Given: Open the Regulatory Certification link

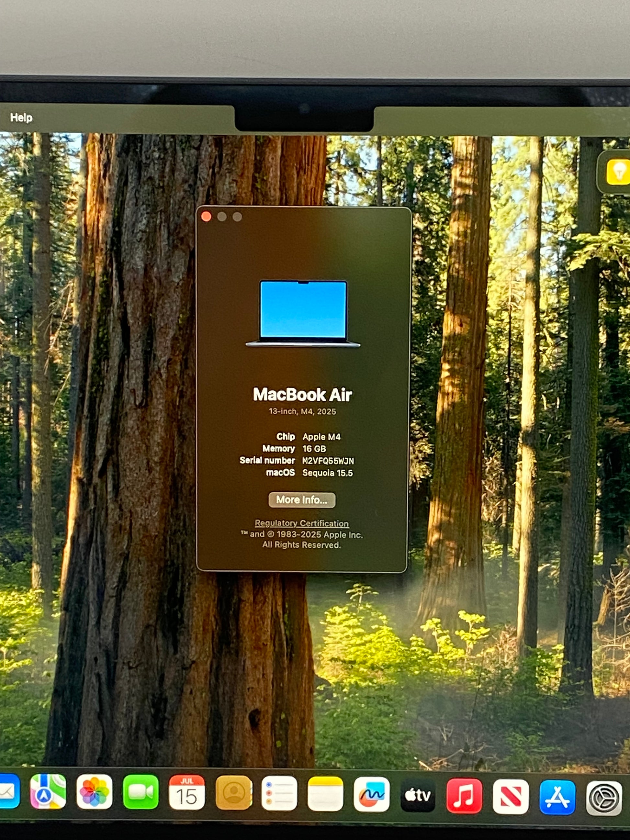Looking at the screenshot, I should coord(302,523).
